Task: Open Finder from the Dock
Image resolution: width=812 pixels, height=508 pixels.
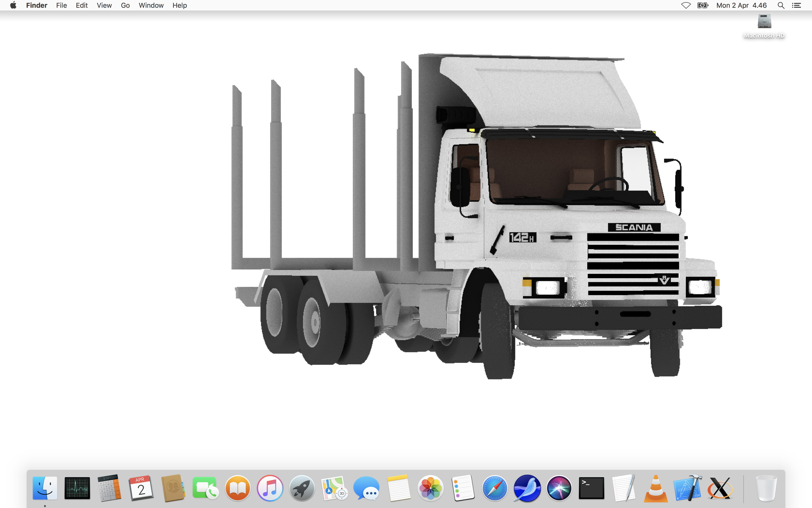Action: click(45, 488)
